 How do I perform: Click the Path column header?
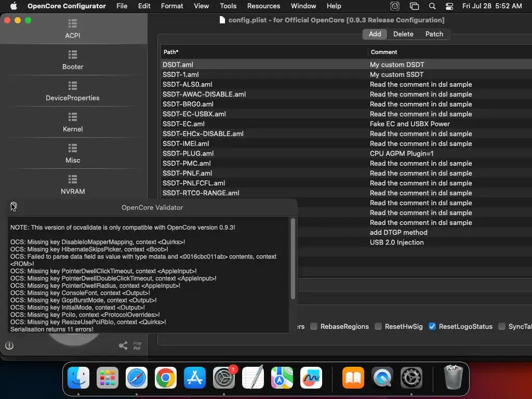(x=264, y=52)
